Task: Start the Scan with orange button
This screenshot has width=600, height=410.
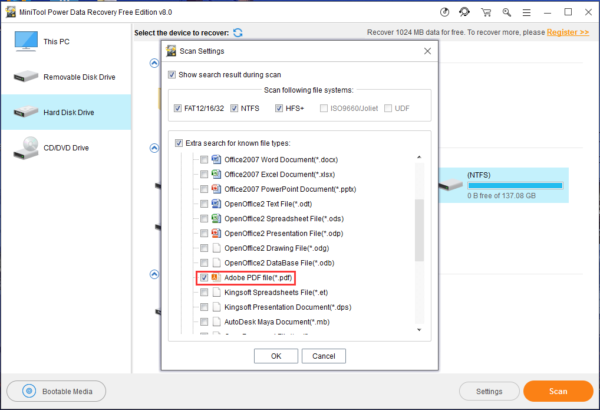Action: click(558, 391)
